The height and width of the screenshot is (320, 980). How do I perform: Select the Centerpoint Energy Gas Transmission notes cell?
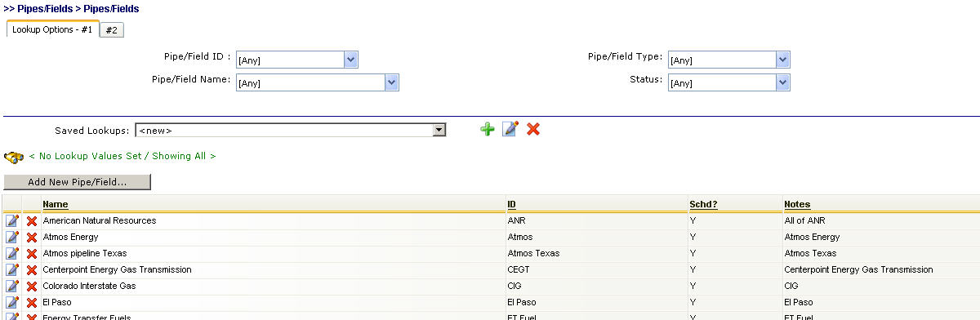coord(858,269)
